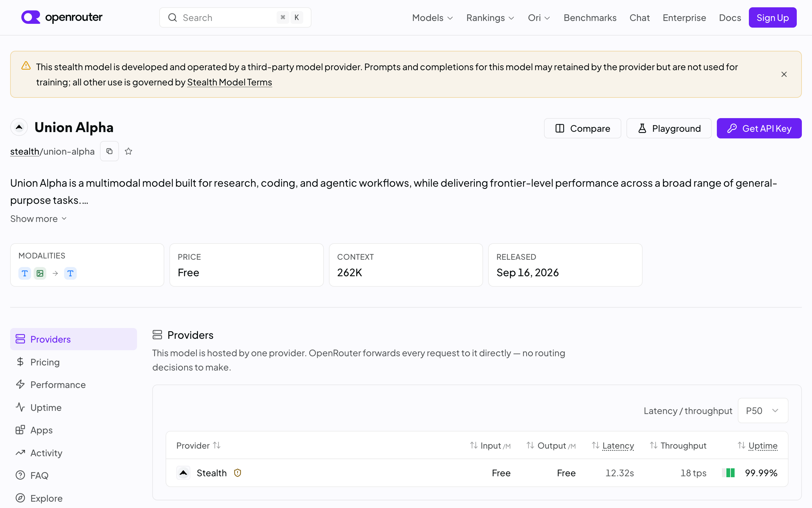Screen dimensions: 812x508
Task: Sort table by Output price
Action: click(551, 445)
